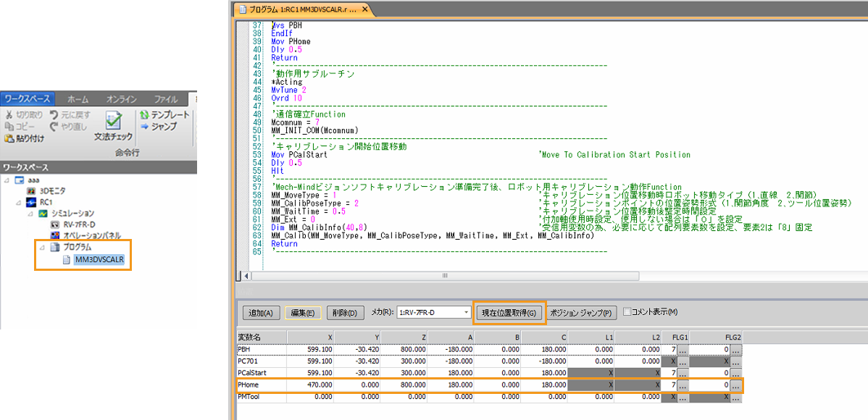Screen dimensions: 868x420
Task: Click the 文法チェック syntax check icon
Action: click(113, 121)
